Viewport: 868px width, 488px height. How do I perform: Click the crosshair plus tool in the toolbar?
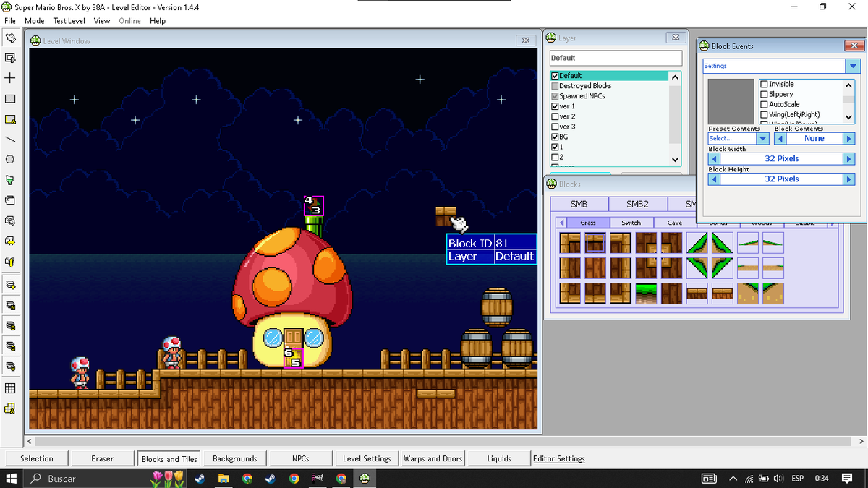[9, 79]
